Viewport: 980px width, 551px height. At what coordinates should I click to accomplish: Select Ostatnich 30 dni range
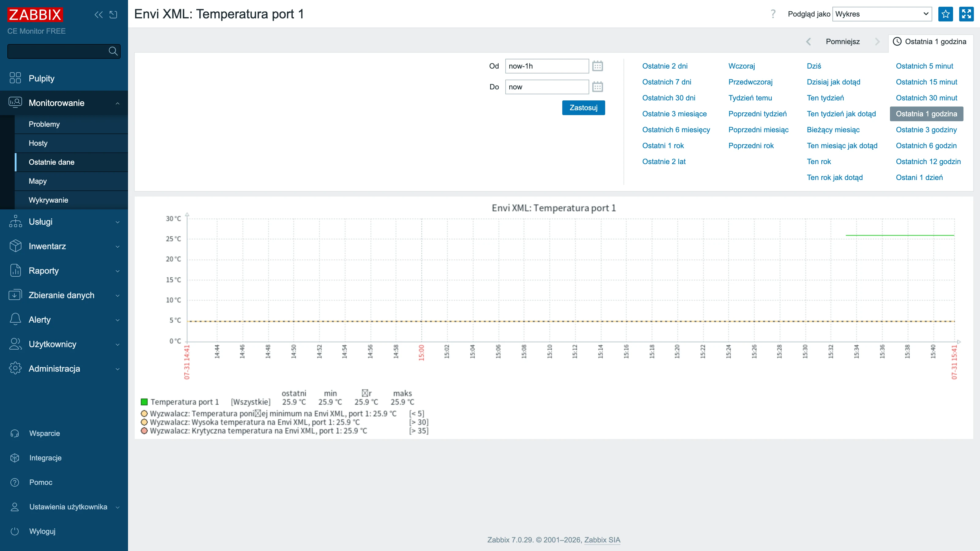pyautogui.click(x=669, y=98)
